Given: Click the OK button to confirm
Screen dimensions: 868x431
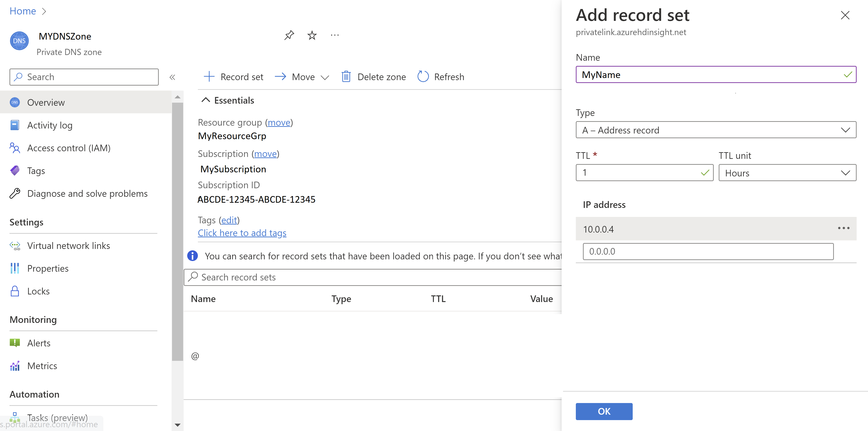Looking at the screenshot, I should tap(604, 411).
